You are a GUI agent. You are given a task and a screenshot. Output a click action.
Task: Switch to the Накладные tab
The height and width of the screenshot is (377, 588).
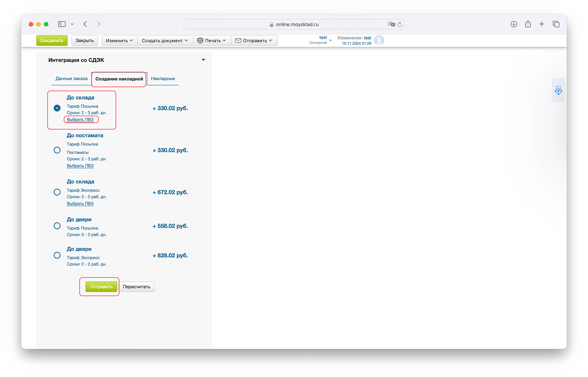(163, 79)
